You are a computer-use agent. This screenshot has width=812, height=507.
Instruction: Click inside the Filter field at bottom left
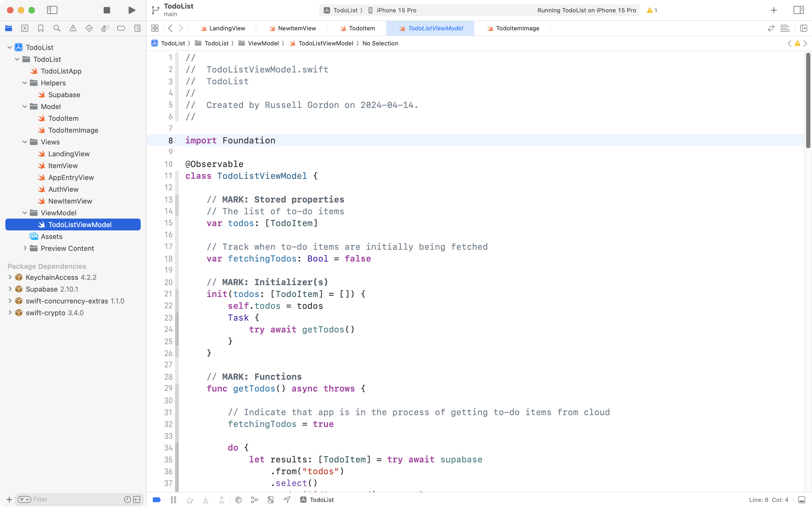tap(67, 499)
